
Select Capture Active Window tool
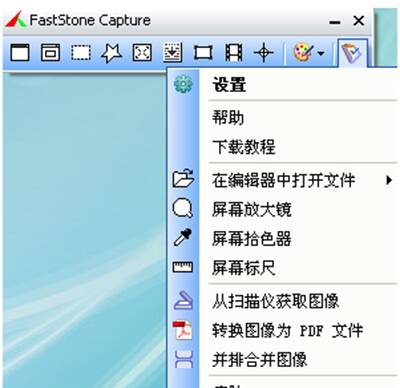click(x=20, y=52)
